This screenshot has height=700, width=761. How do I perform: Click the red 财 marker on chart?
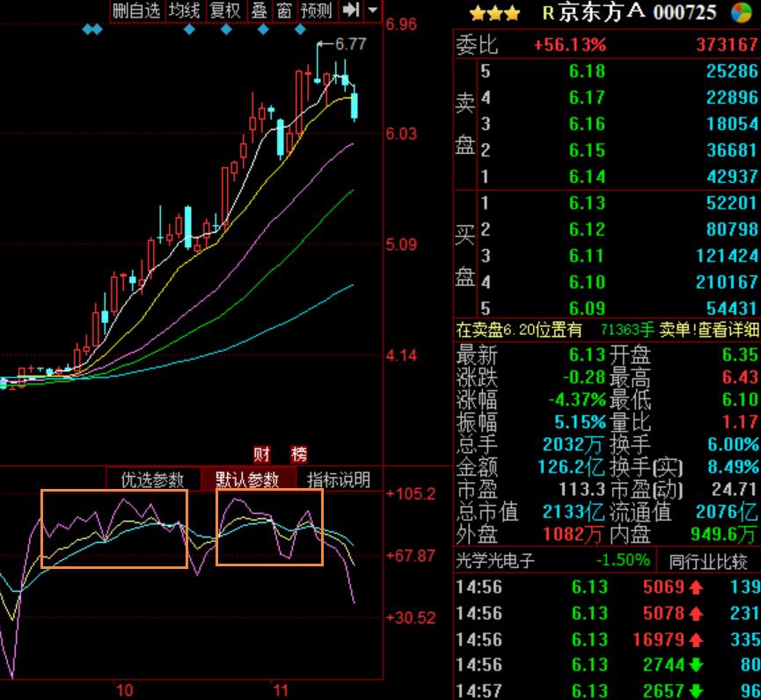coord(262,455)
